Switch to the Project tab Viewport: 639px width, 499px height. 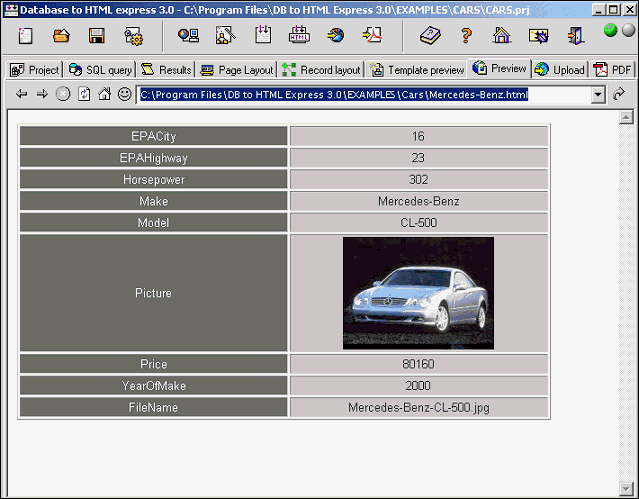35,70
